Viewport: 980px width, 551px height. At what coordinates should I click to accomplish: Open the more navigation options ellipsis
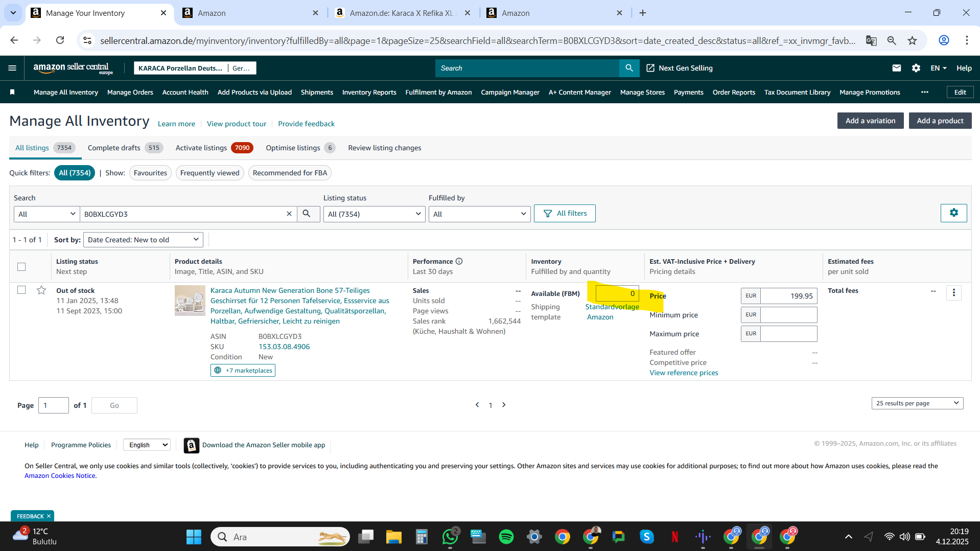coord(924,92)
